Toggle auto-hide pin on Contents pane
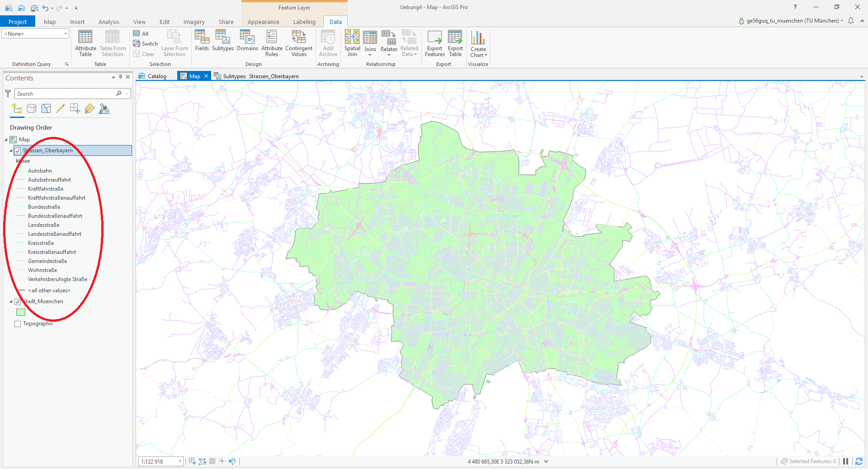This screenshot has width=868, height=469. tap(121, 77)
